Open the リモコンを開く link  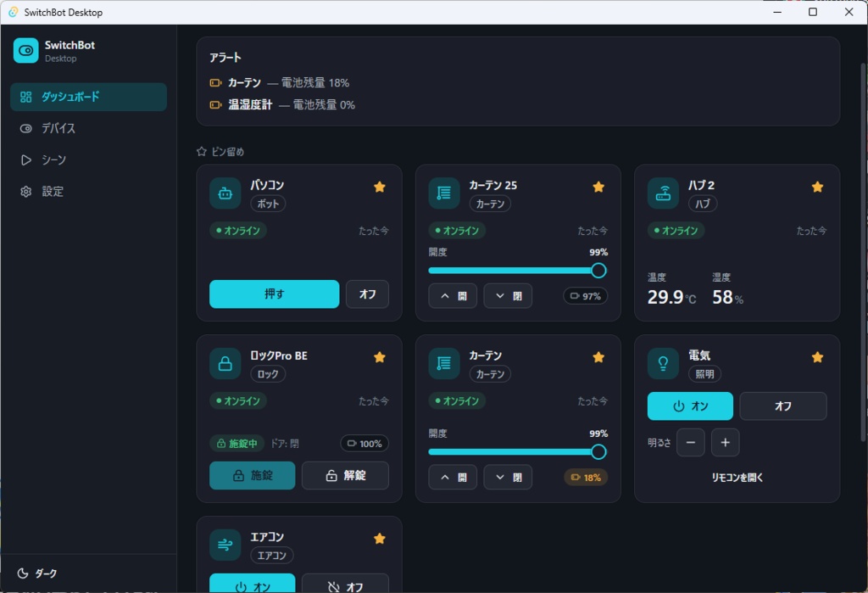coord(737,477)
